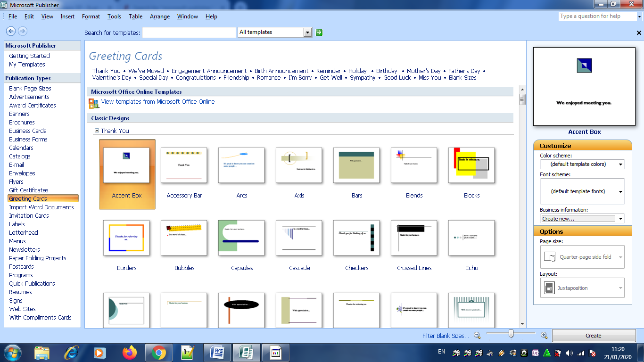Open the Font scheme dropdown
644x362 pixels.
(620, 191)
